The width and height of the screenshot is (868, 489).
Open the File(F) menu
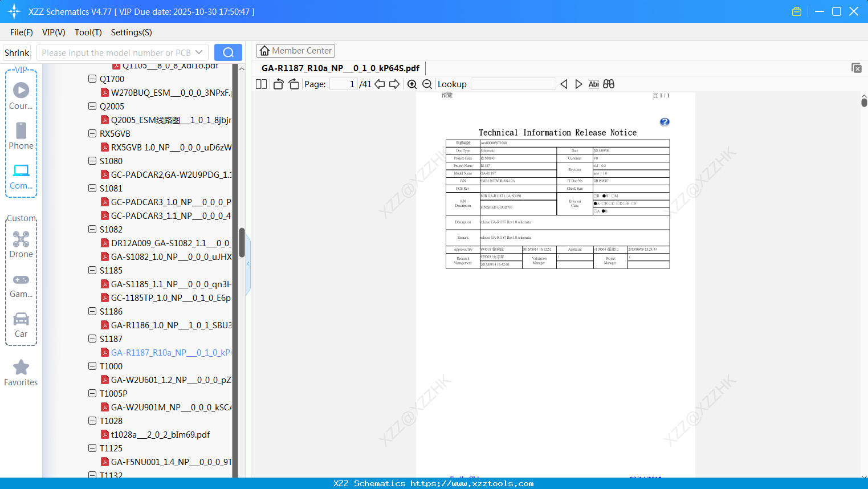point(22,32)
